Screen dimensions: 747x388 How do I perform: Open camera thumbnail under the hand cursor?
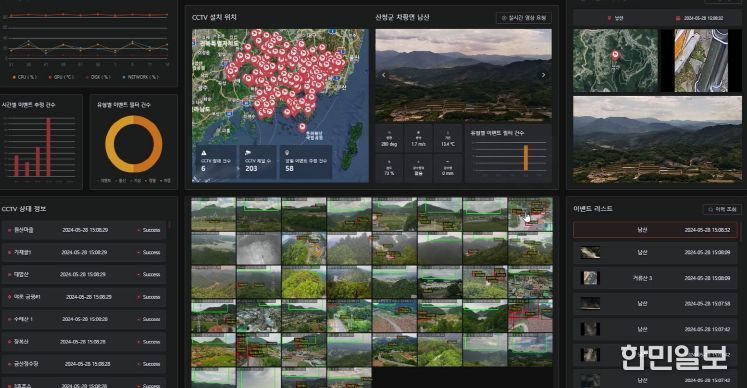pos(530,215)
